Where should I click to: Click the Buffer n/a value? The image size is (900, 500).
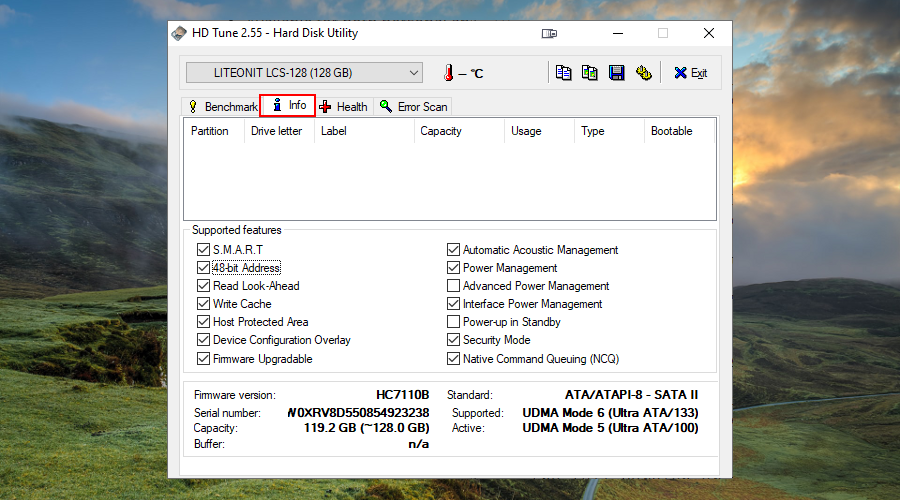pos(418,444)
